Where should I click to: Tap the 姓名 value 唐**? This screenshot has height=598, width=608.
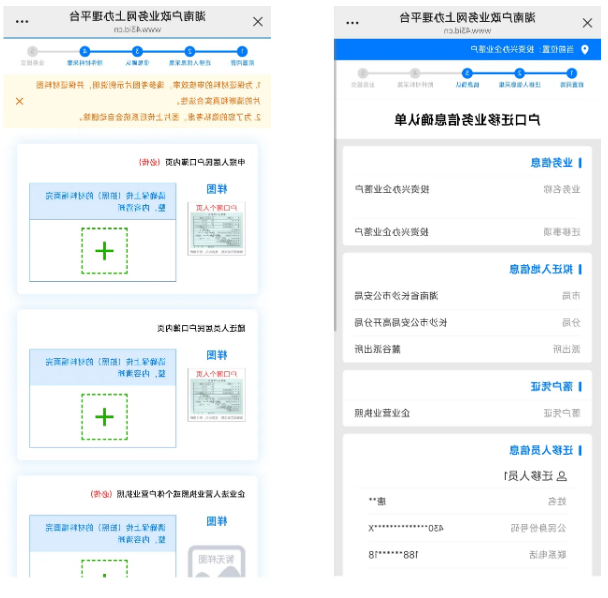tap(377, 501)
